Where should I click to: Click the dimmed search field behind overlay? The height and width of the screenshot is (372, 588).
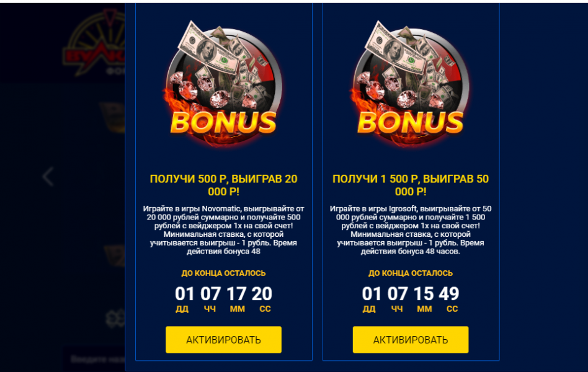coord(96,359)
